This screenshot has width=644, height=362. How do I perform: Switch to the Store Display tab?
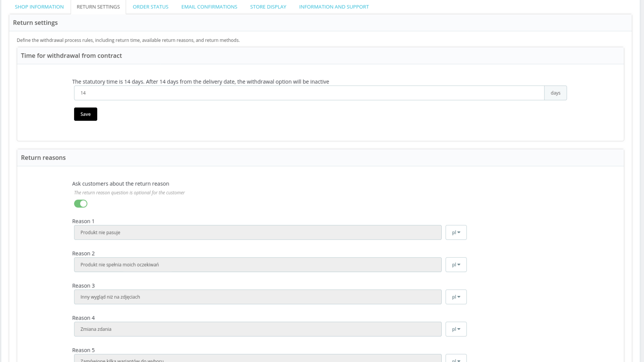click(x=268, y=7)
